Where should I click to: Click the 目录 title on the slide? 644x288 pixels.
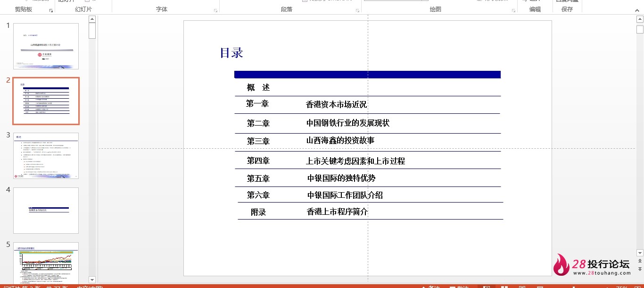pyautogui.click(x=231, y=53)
